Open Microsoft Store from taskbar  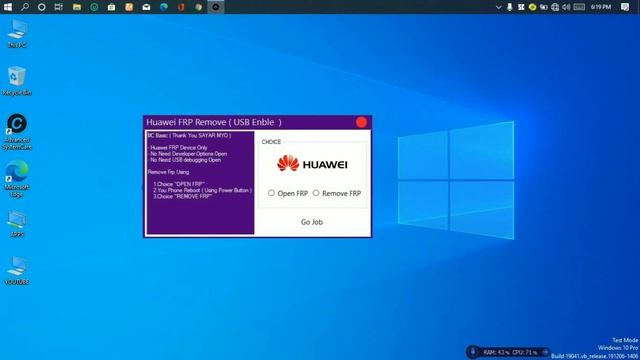pyautogui.click(x=111, y=7)
